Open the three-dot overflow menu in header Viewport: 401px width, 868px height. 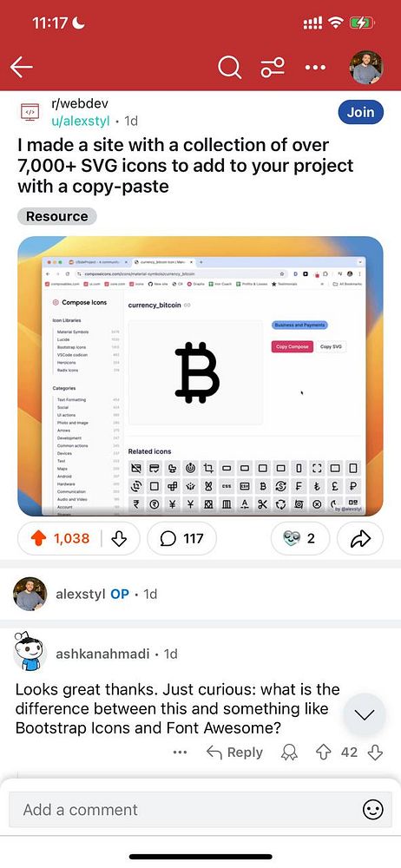(x=315, y=68)
